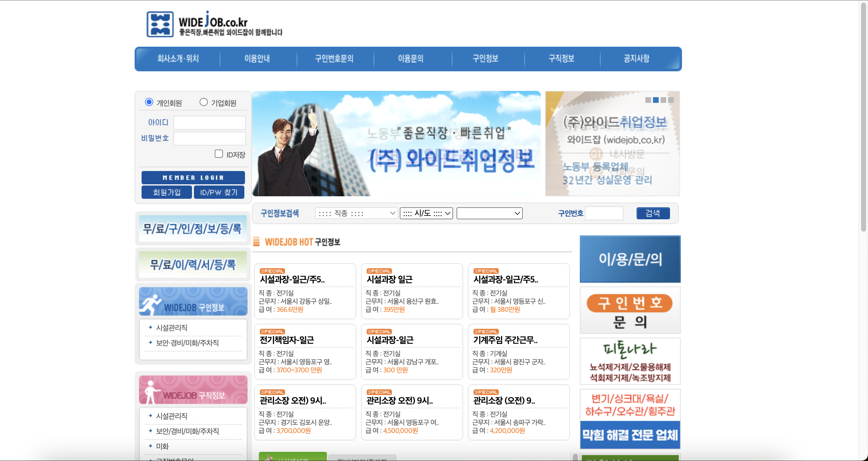This screenshot has width=868, height=461.
Task: Click the WIDEJOB HOT 구인정보 heading icon
Action: tap(256, 241)
